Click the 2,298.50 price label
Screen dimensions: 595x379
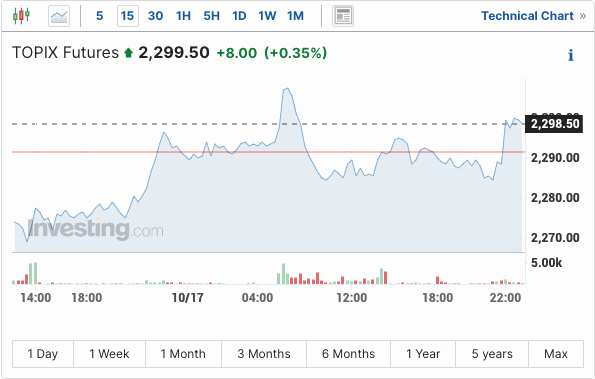click(554, 124)
